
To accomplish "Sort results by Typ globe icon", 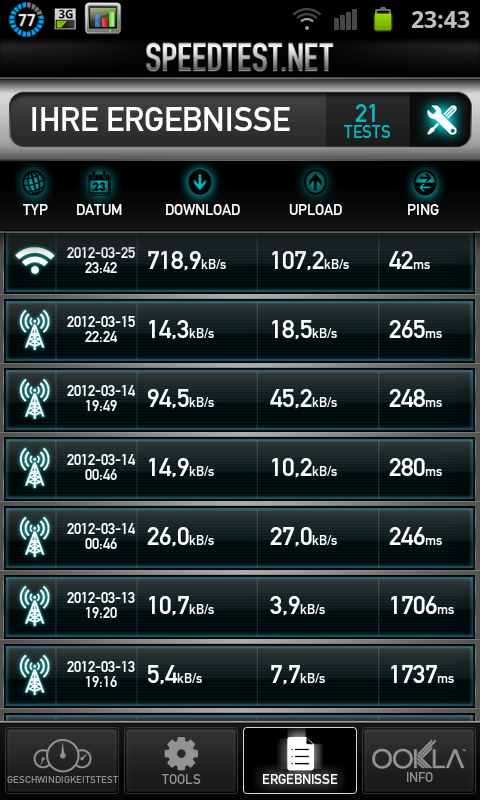I will [x=35, y=183].
